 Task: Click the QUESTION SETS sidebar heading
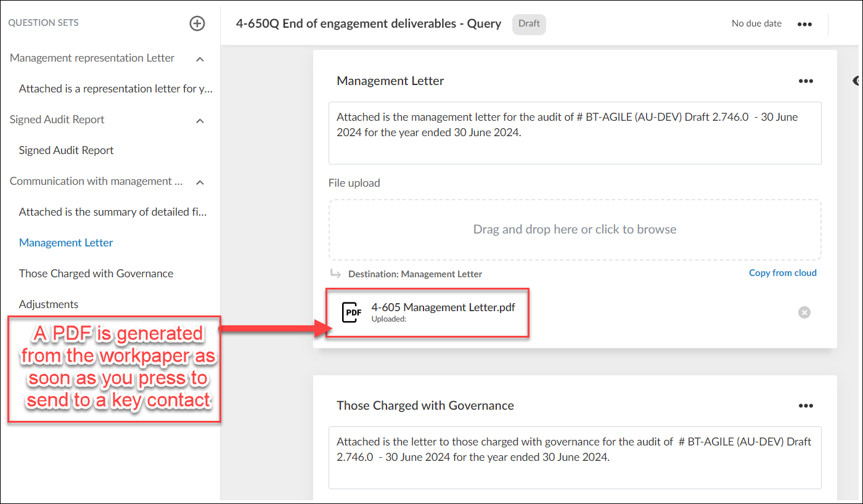(43, 23)
